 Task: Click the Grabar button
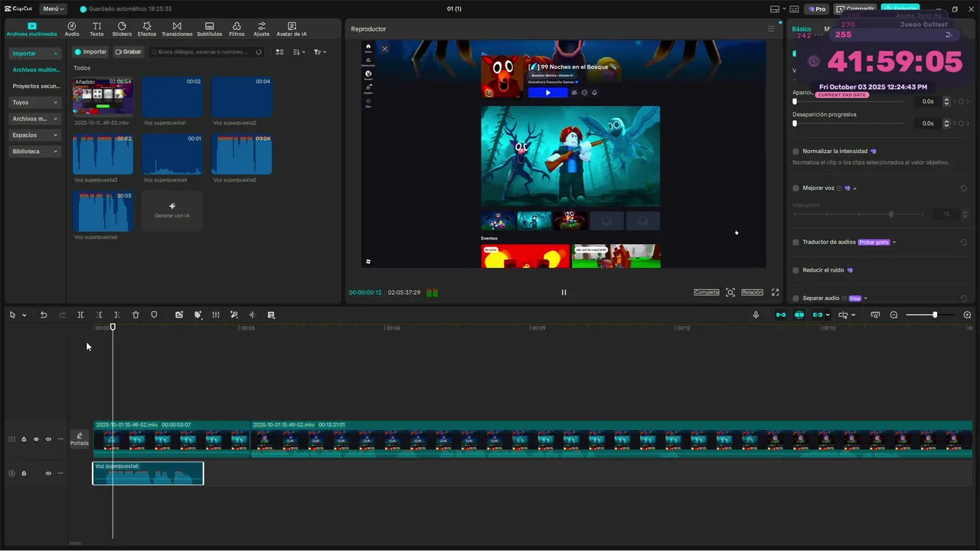point(129,52)
